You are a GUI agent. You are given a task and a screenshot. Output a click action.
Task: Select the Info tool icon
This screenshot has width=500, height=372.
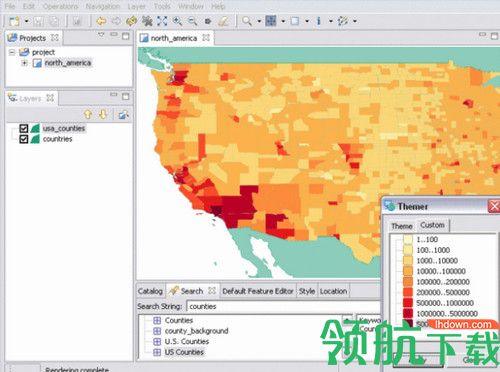click(x=319, y=21)
